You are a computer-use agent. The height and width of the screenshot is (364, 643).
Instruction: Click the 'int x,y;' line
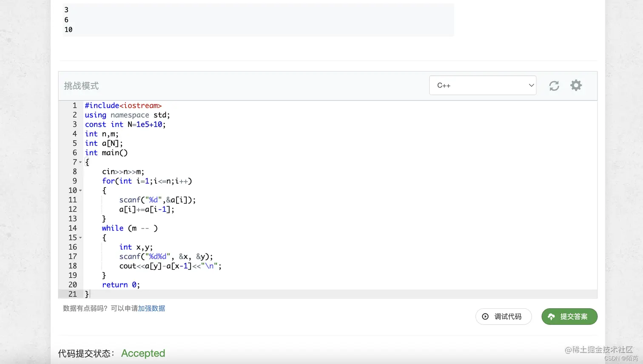click(136, 247)
